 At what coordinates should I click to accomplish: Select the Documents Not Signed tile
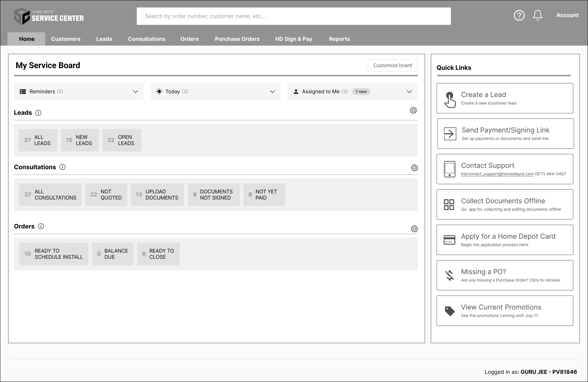[x=214, y=195]
